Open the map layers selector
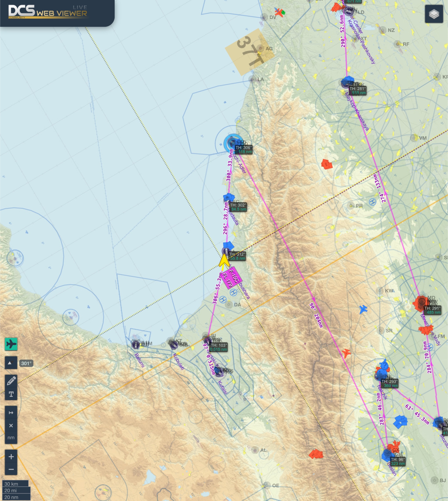The width and height of the screenshot is (448, 501). [434, 14]
